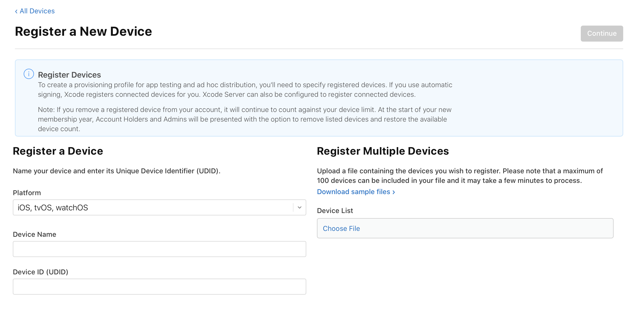Click the Platform field label

pyautogui.click(x=27, y=193)
